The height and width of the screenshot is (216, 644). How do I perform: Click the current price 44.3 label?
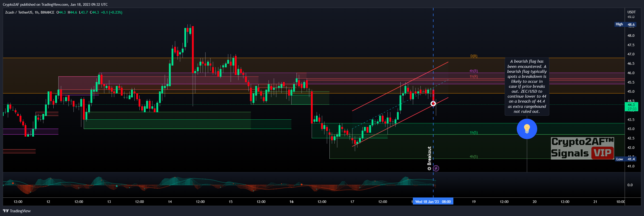(631, 107)
